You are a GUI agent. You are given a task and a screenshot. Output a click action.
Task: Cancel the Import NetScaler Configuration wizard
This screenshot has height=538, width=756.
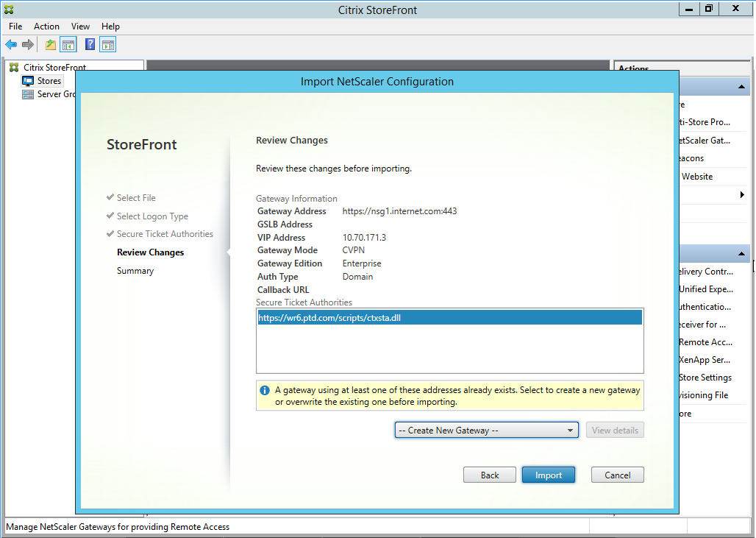click(x=617, y=475)
